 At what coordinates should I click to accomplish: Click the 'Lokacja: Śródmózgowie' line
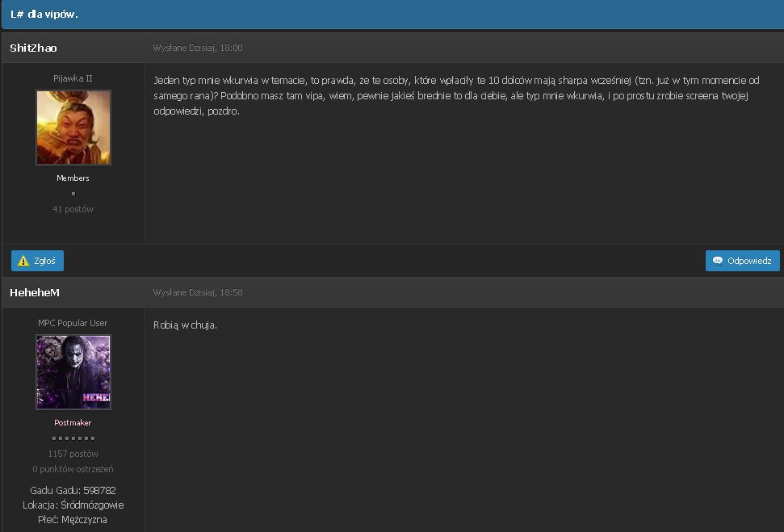[x=73, y=505]
